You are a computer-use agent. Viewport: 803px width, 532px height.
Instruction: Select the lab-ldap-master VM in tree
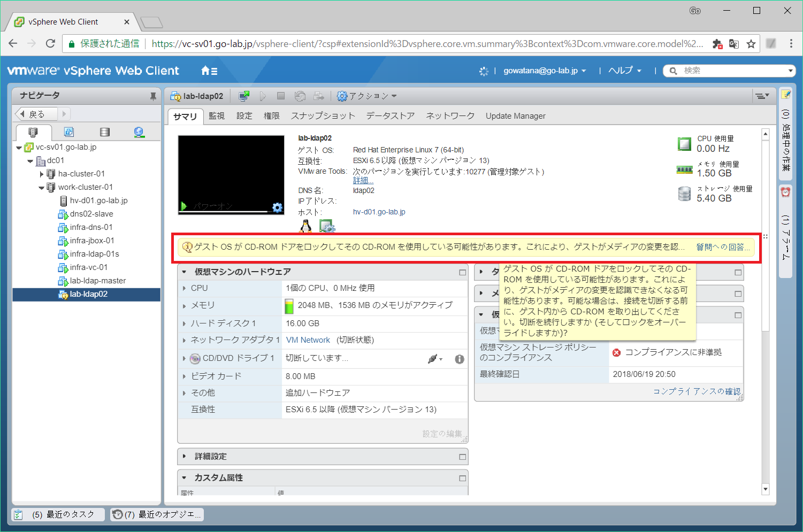(x=98, y=280)
